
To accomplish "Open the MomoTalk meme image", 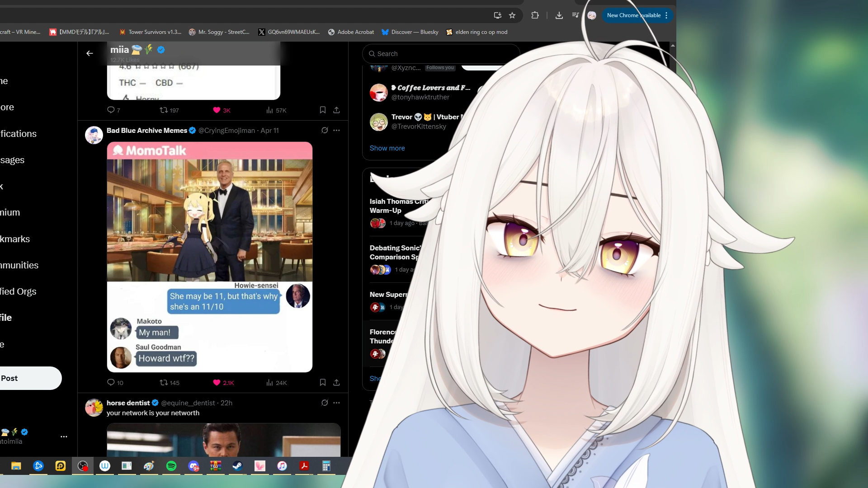I will click(209, 257).
